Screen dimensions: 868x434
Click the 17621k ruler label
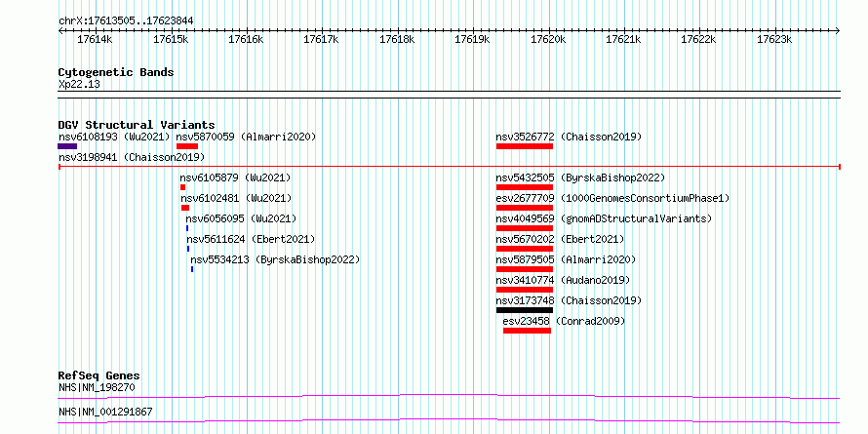[623, 40]
